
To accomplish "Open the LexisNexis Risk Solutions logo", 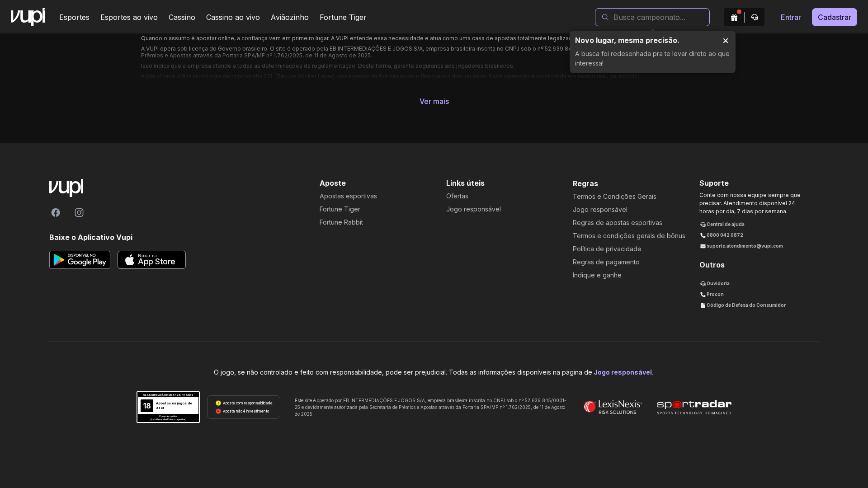I will pos(613,407).
